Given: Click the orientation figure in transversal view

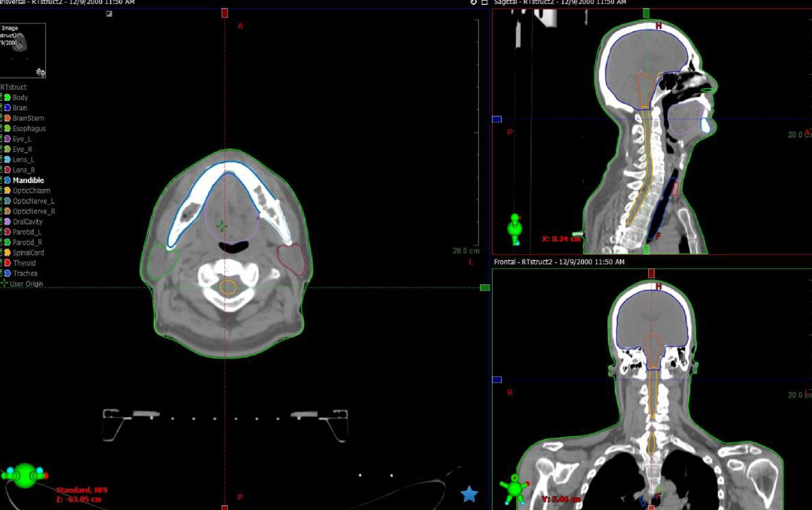Looking at the screenshot, I should tap(25, 476).
